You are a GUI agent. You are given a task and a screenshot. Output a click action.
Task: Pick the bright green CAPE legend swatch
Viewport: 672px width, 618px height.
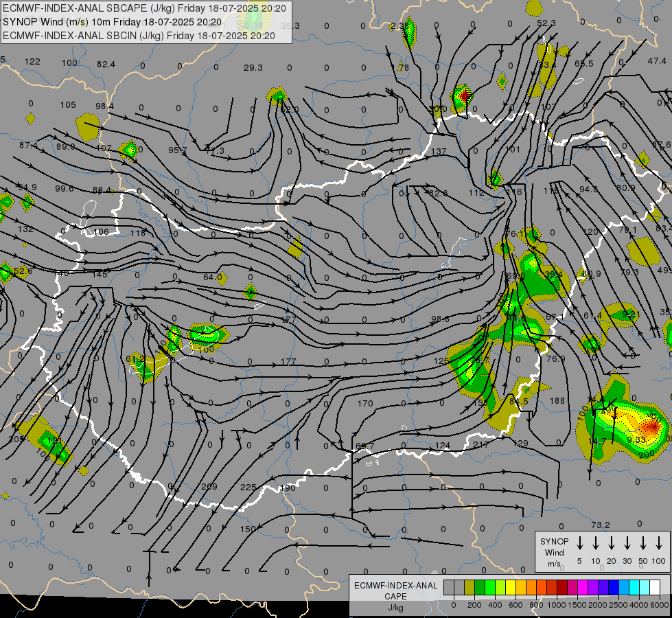pos(490,588)
